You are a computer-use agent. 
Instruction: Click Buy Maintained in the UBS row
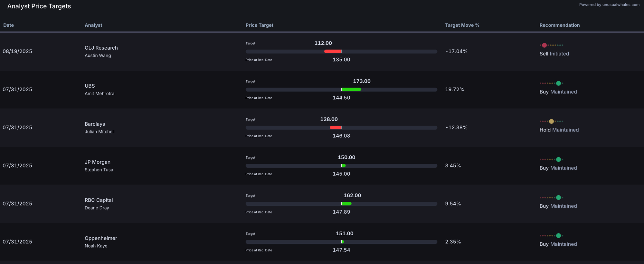[x=558, y=92]
